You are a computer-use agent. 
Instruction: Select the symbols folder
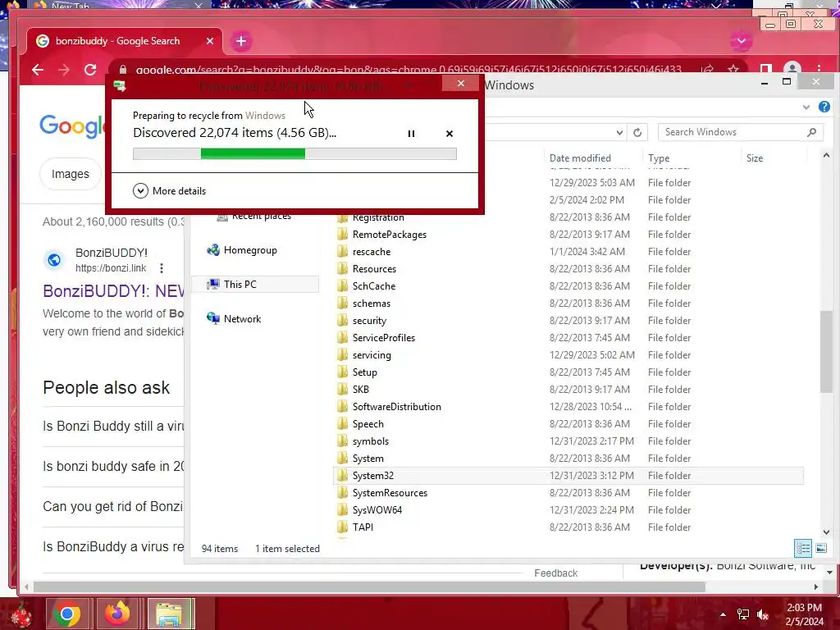[x=568, y=441]
